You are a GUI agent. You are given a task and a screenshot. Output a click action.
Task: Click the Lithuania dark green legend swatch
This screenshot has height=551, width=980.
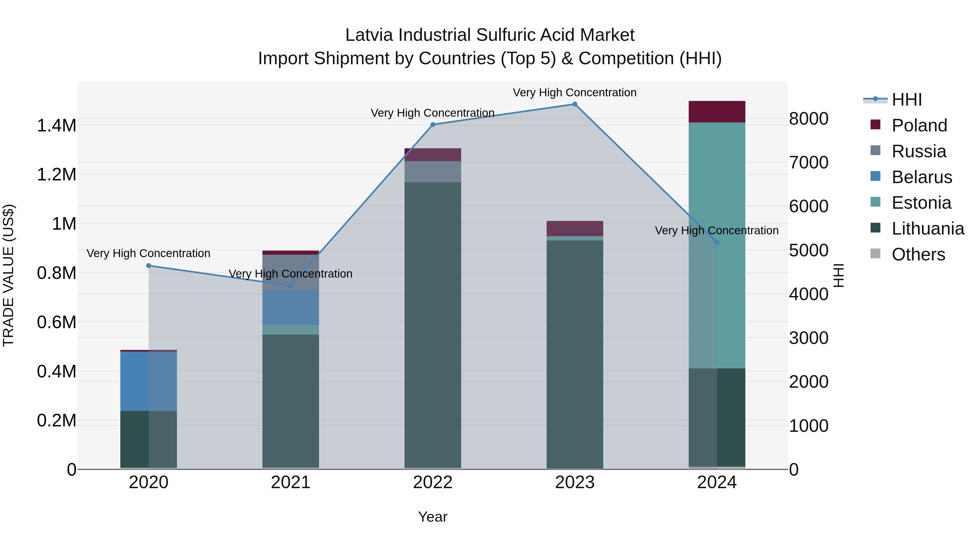point(875,228)
